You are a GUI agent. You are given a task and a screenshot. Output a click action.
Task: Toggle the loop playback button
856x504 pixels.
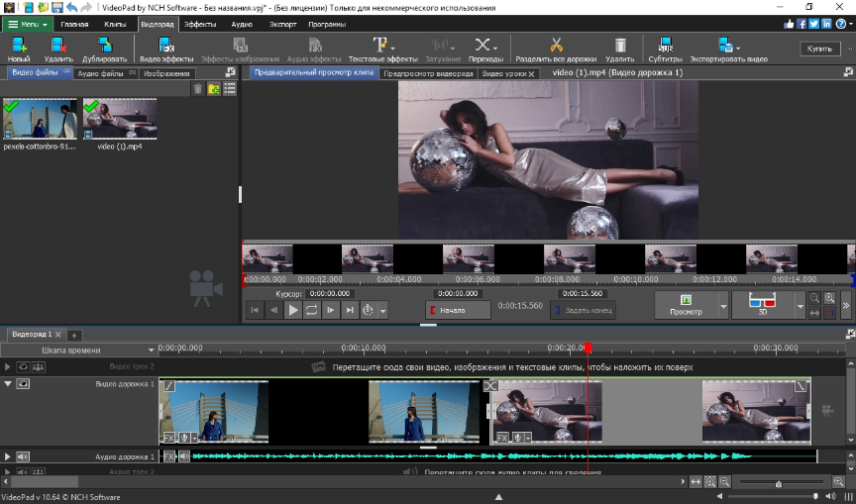[x=311, y=310]
